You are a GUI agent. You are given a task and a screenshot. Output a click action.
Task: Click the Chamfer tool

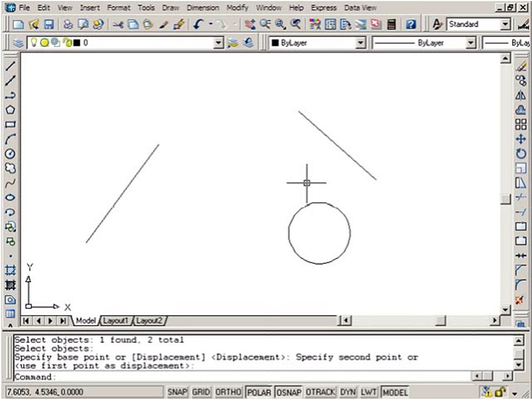click(521, 270)
